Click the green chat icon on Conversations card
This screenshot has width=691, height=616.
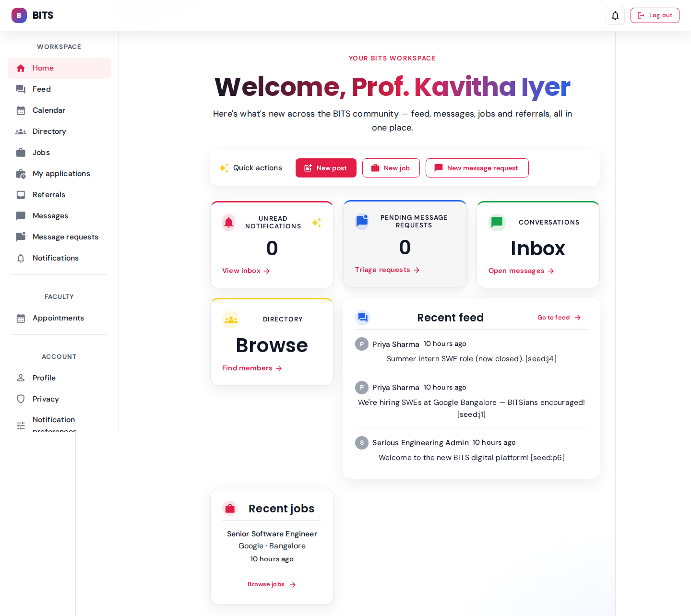(497, 223)
